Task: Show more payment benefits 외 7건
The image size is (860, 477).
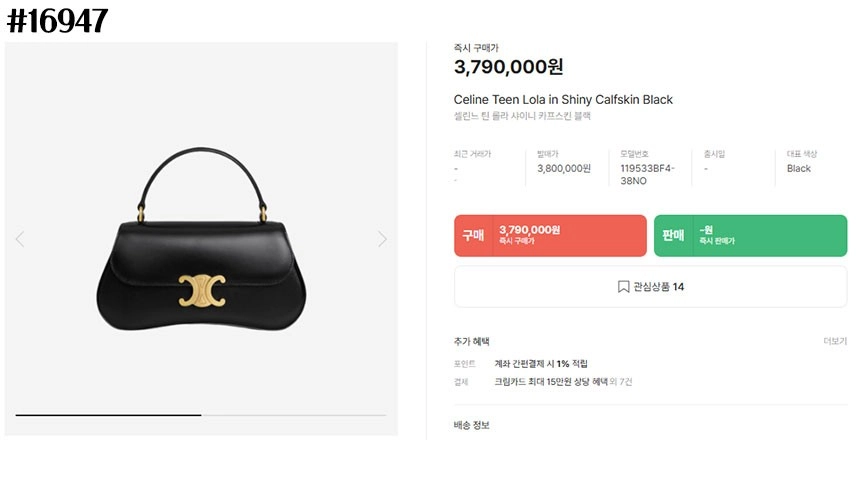Action: tap(621, 382)
